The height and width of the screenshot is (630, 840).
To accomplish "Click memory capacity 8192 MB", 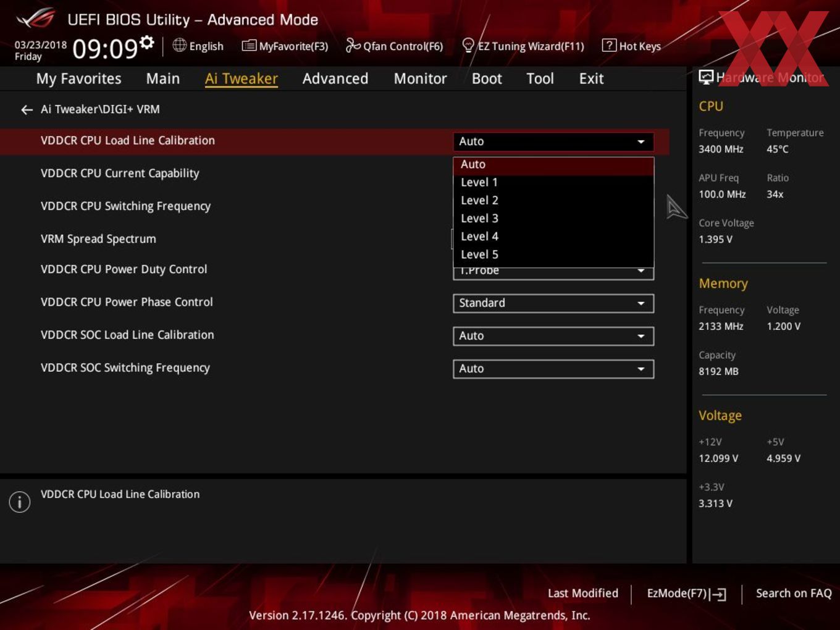I will (x=718, y=371).
